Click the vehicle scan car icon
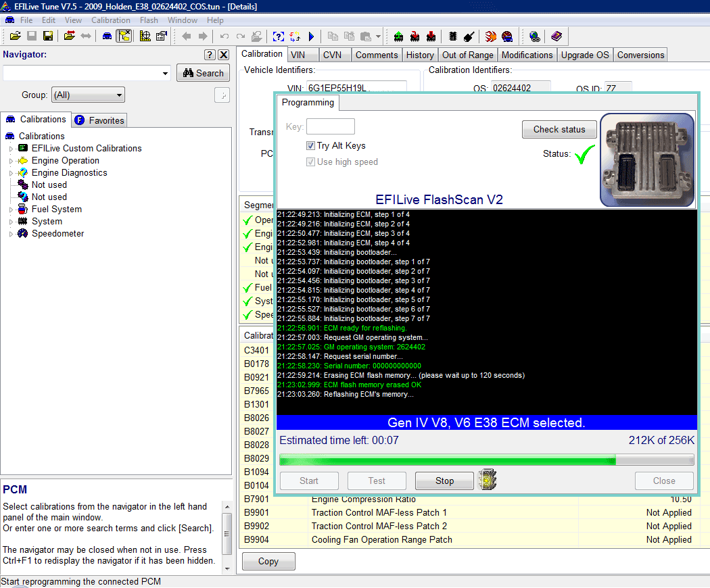The image size is (710, 588). 106,36
